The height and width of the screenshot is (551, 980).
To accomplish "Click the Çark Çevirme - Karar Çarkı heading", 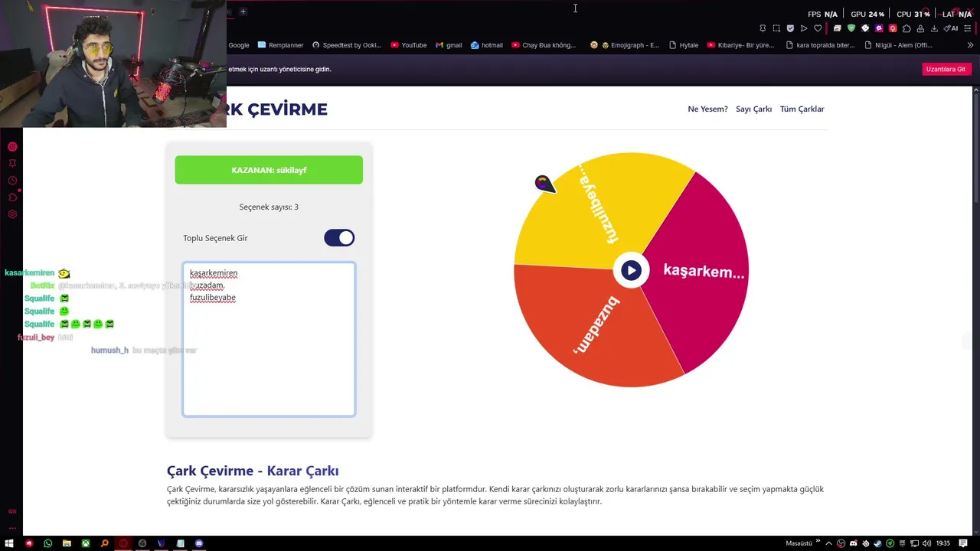I will pyautogui.click(x=253, y=471).
